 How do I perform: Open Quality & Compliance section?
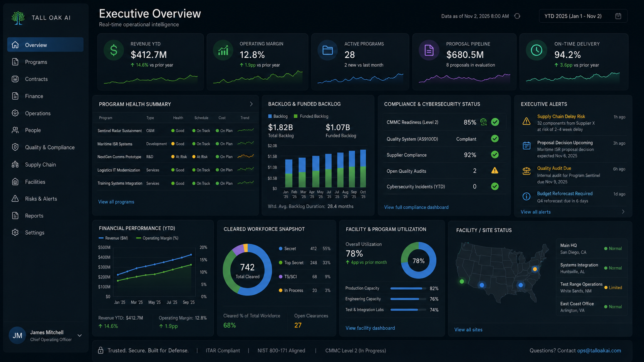pos(45,147)
